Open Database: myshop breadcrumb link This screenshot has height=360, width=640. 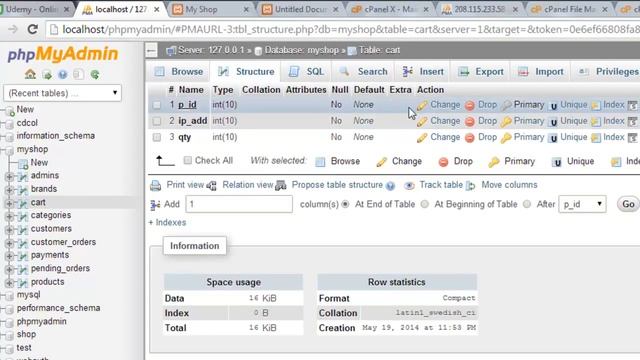pyautogui.click(x=301, y=50)
